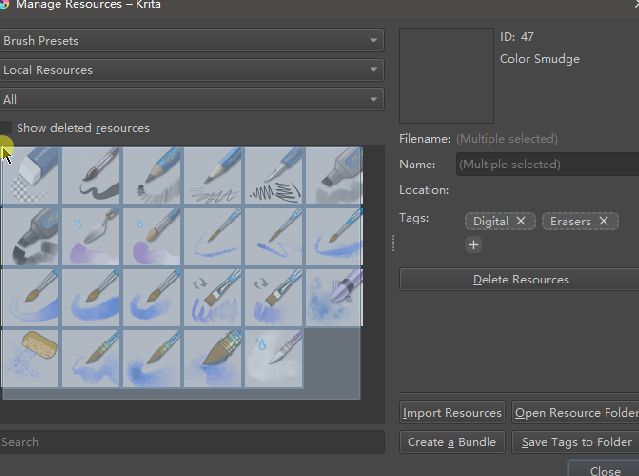Select the round brush with smooth blue curve preset
The image size is (639, 476).
(x=30, y=298)
